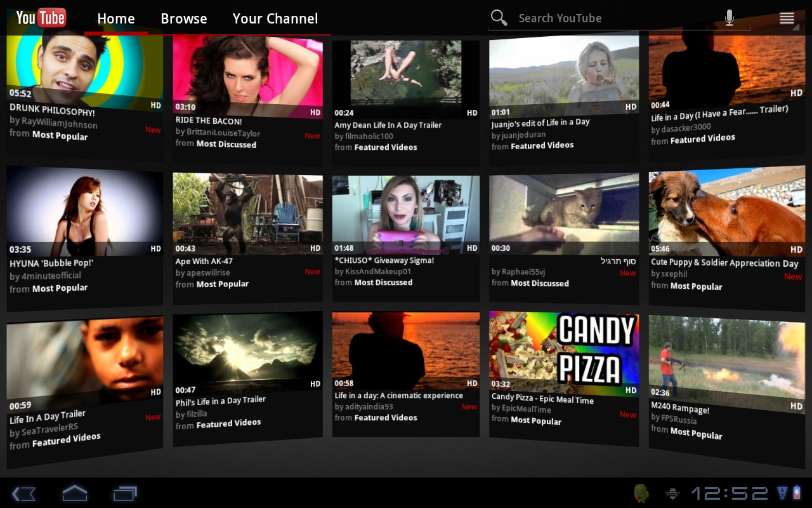Focus the Search YouTube field
Viewport: 812px width, 508px height.
pyautogui.click(x=619, y=18)
